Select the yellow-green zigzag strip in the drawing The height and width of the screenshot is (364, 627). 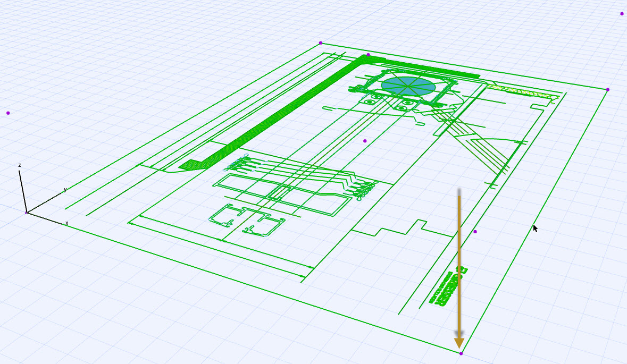tap(522, 92)
